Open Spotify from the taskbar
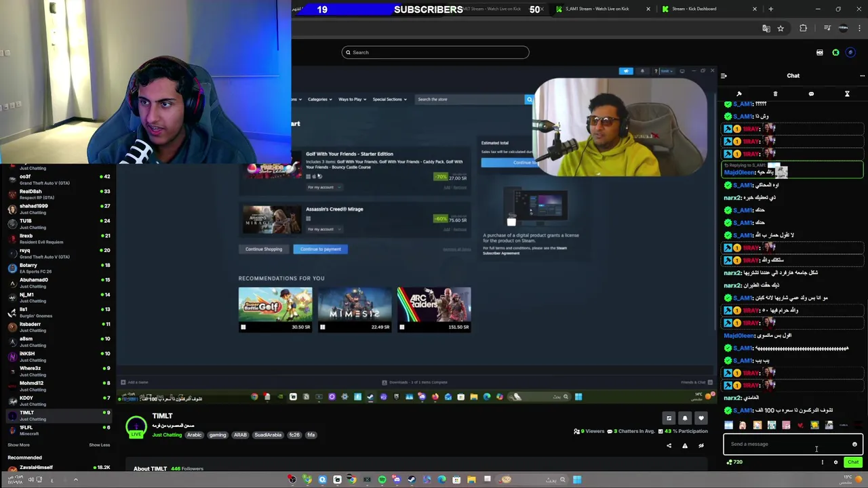The width and height of the screenshot is (868, 488). [x=382, y=480]
